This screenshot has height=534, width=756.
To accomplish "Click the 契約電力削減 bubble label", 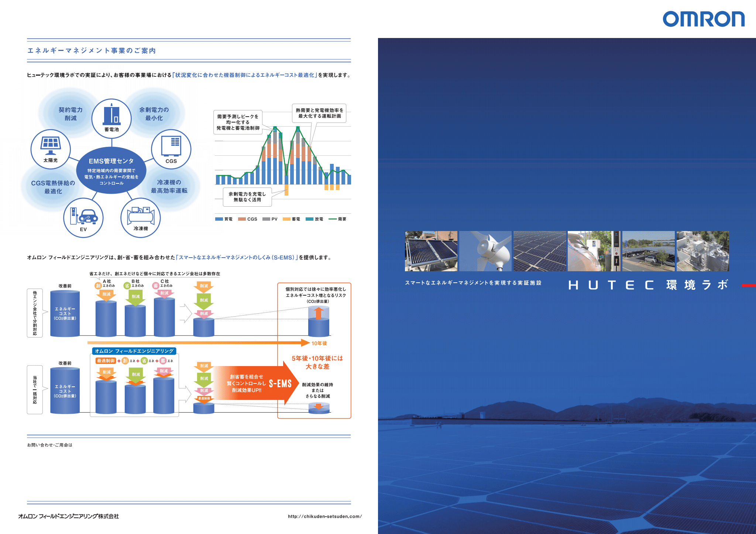I will point(71,114).
